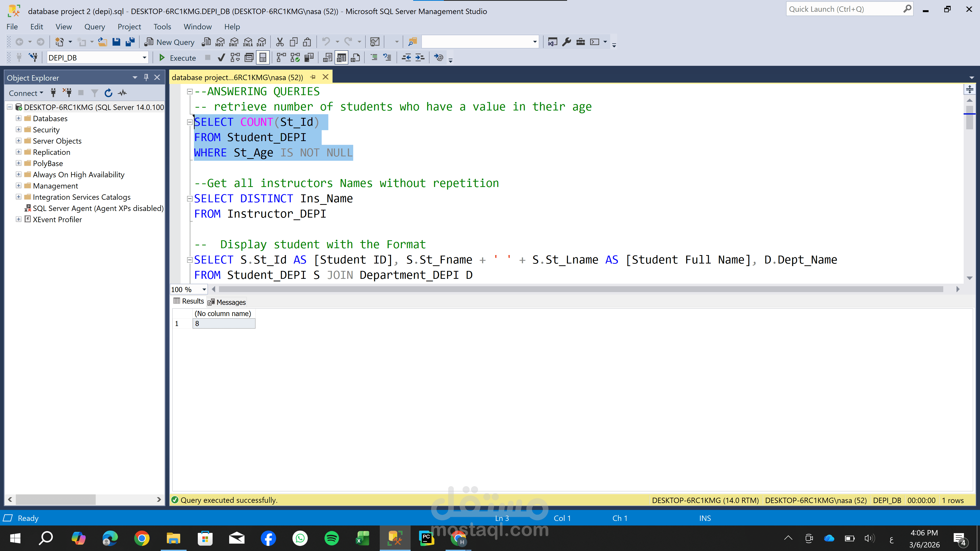Toggle Results to Text mode
The height and width of the screenshot is (551, 980).
[327, 58]
